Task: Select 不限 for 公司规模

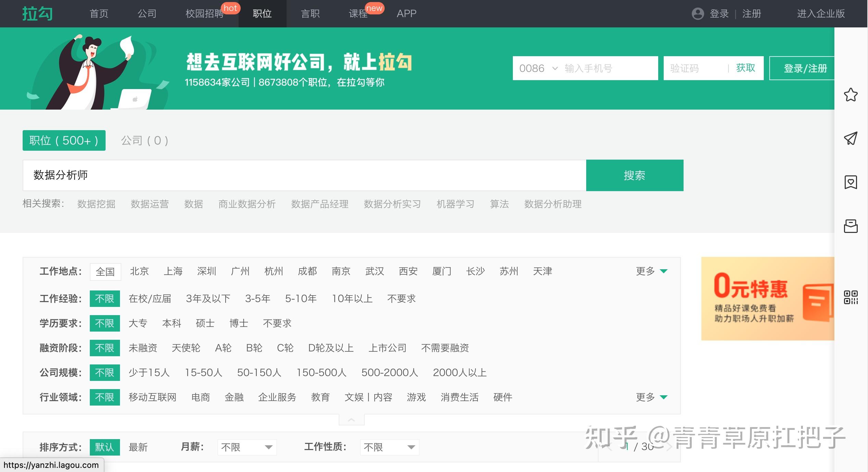Action: tap(105, 373)
